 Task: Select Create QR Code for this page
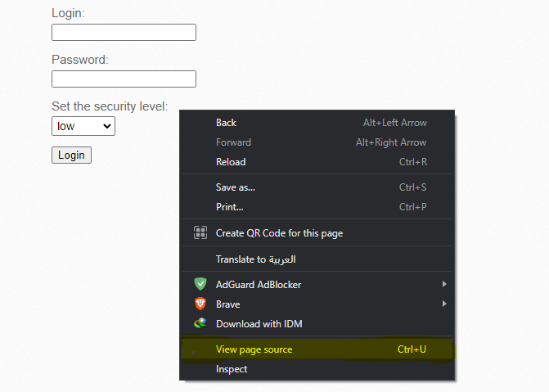pyautogui.click(x=317, y=233)
